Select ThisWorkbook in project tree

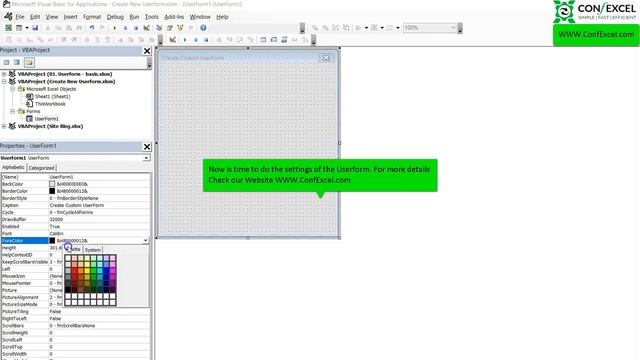click(x=50, y=104)
